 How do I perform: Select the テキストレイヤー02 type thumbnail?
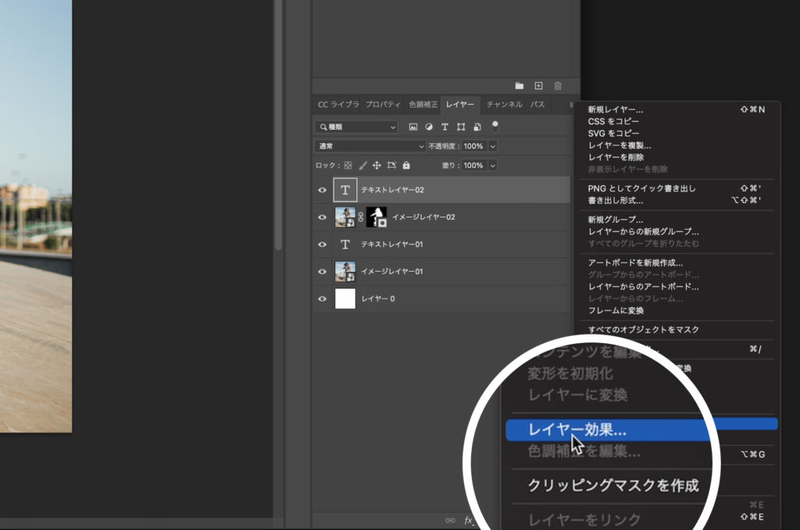point(345,190)
